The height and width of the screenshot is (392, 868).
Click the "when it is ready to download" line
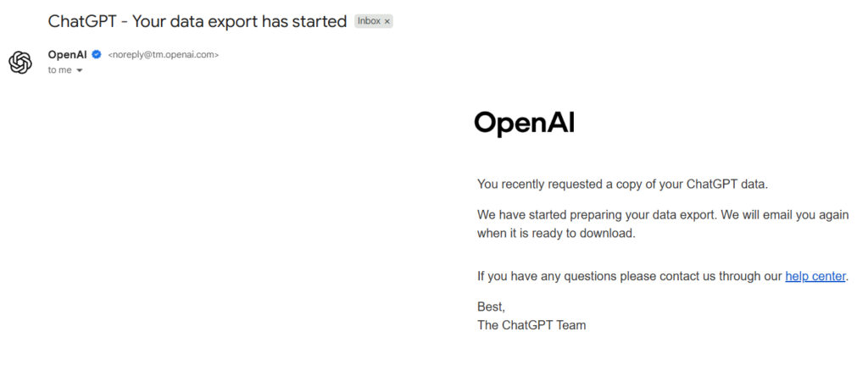coord(555,233)
